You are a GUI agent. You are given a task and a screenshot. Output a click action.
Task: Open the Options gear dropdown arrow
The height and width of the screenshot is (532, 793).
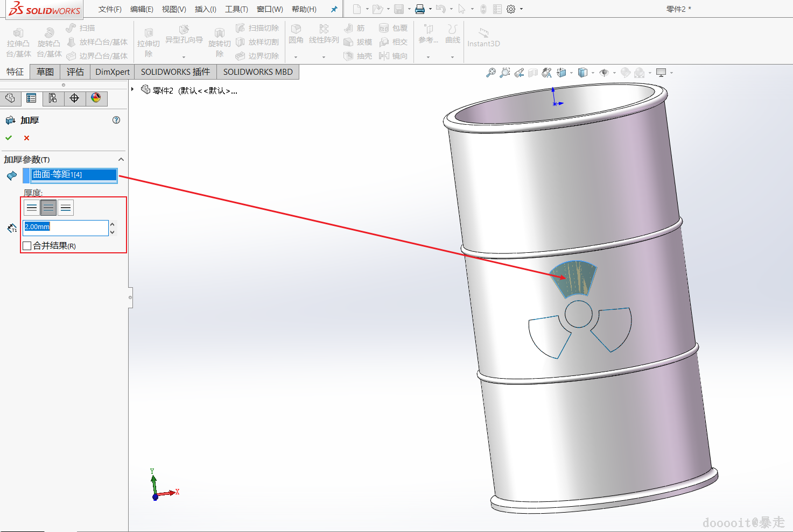[x=521, y=9]
